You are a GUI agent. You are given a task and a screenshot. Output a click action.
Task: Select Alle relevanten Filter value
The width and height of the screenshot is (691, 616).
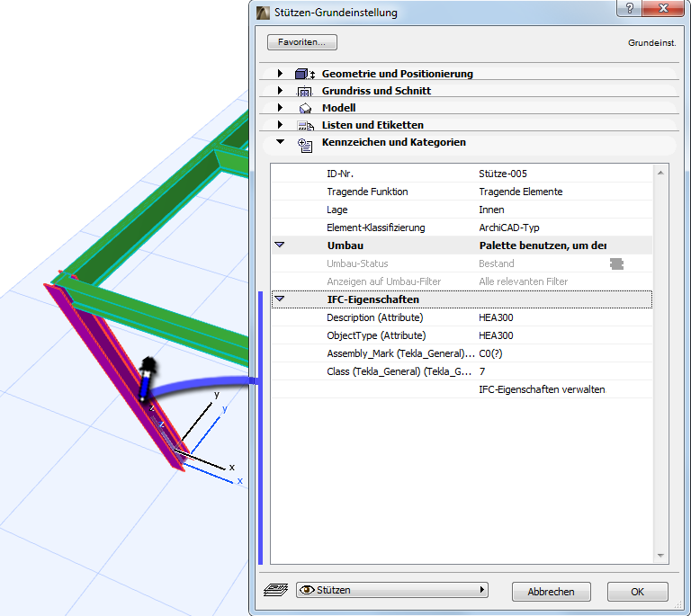click(x=523, y=281)
